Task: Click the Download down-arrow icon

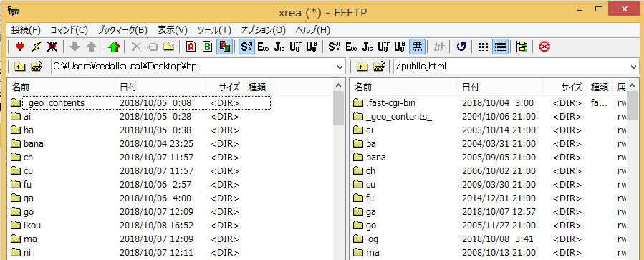Action: click(75, 47)
